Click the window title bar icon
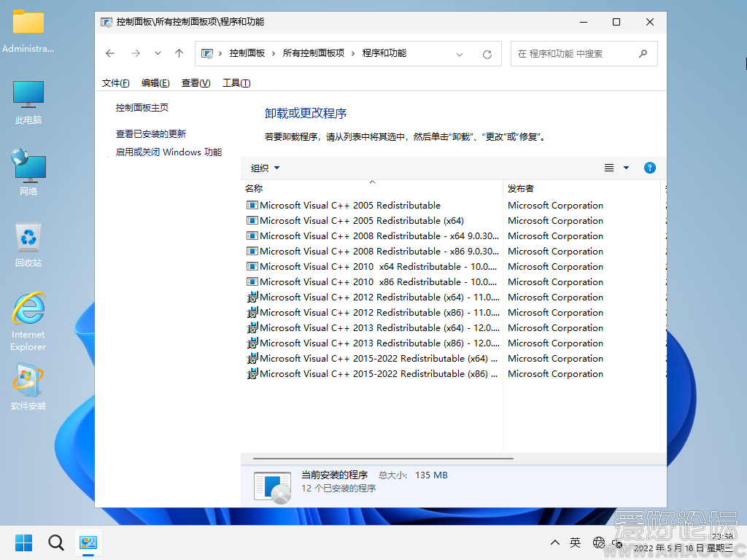 (107, 22)
